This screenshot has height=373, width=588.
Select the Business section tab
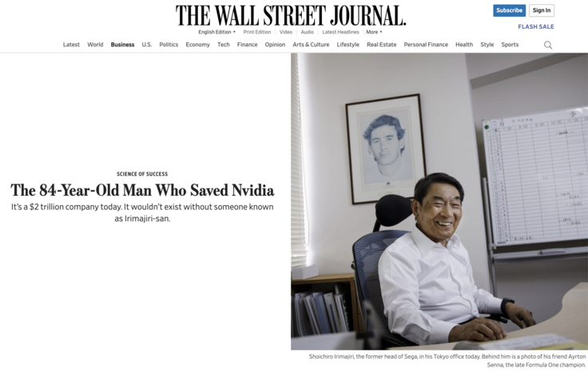tap(122, 45)
